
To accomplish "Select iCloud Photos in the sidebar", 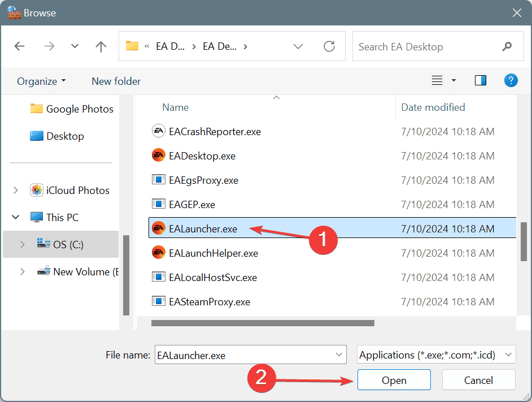I will pyautogui.click(x=69, y=191).
